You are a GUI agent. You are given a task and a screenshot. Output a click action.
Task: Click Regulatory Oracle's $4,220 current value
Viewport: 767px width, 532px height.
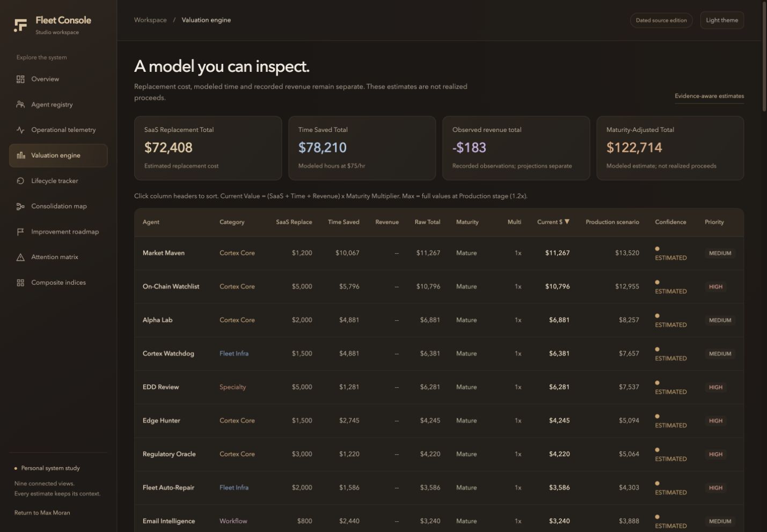click(x=559, y=454)
